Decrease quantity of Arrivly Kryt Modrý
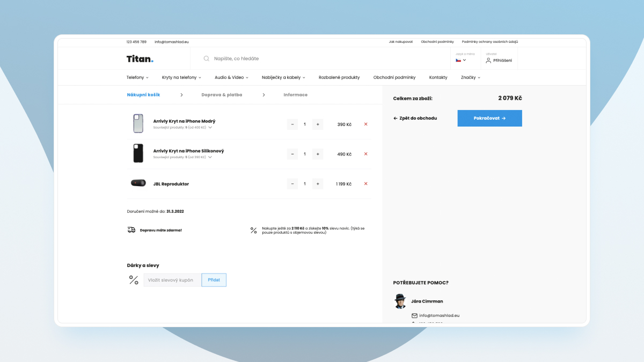This screenshot has width=644, height=362. tap(292, 124)
